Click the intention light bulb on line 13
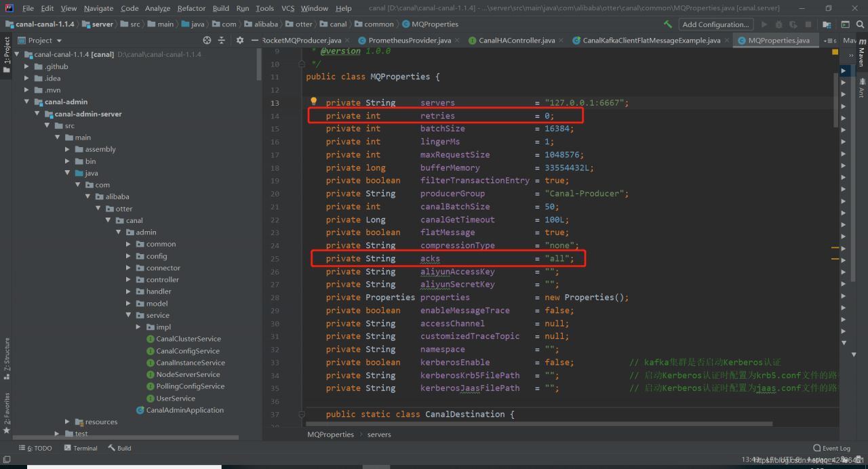Image resolution: width=868 pixels, height=469 pixels. tap(313, 102)
